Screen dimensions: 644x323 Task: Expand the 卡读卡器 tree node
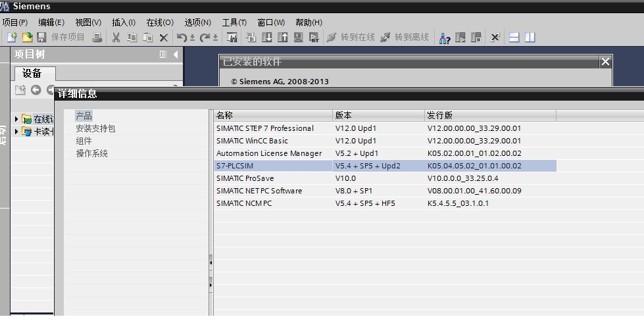pyautogui.click(x=16, y=132)
